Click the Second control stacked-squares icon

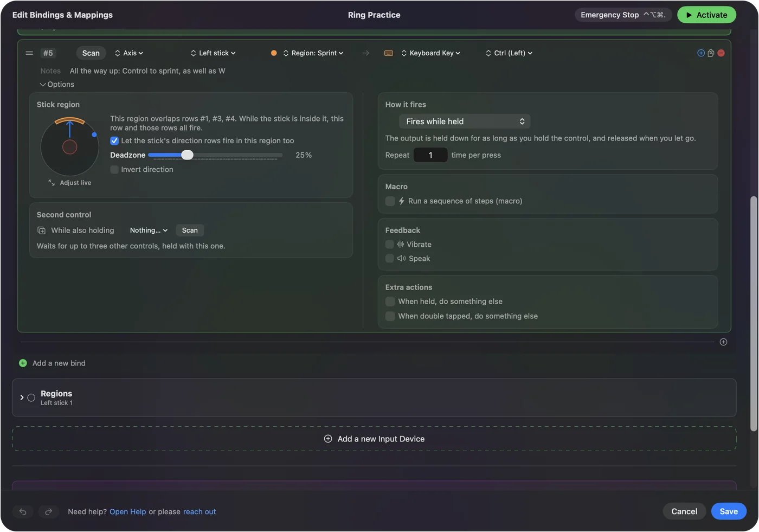click(x=42, y=230)
